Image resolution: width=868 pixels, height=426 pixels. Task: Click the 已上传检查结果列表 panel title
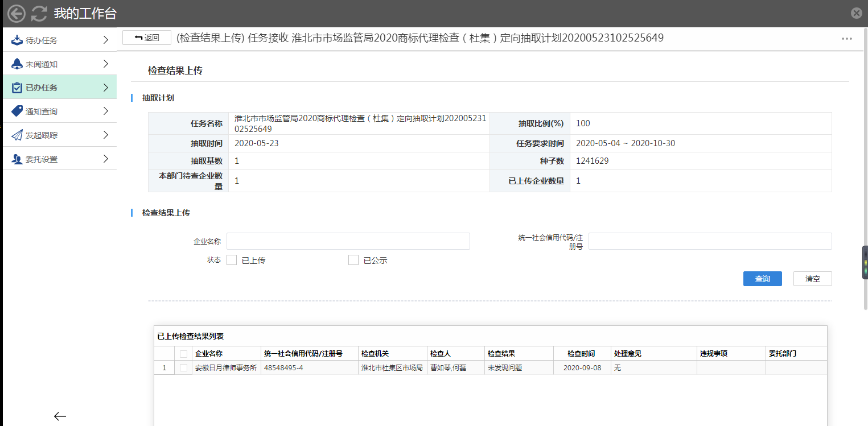(x=191, y=336)
